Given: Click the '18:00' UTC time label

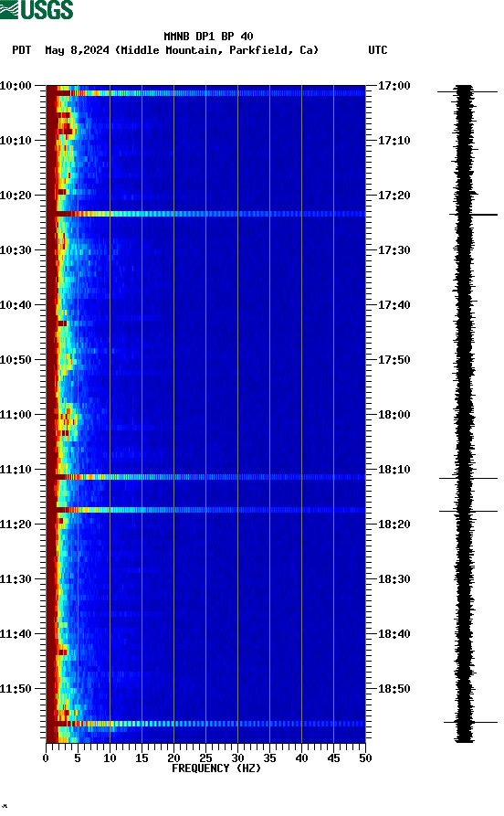Looking at the screenshot, I should pos(394,415).
